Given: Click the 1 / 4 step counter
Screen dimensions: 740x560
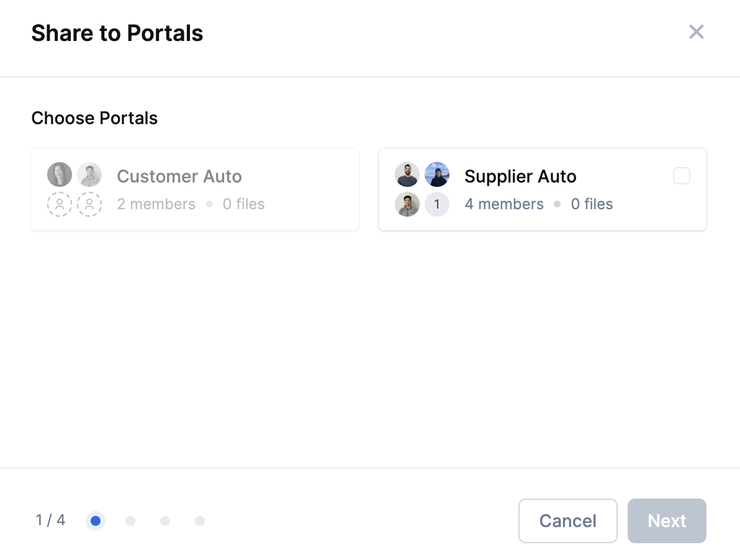Looking at the screenshot, I should (50, 520).
